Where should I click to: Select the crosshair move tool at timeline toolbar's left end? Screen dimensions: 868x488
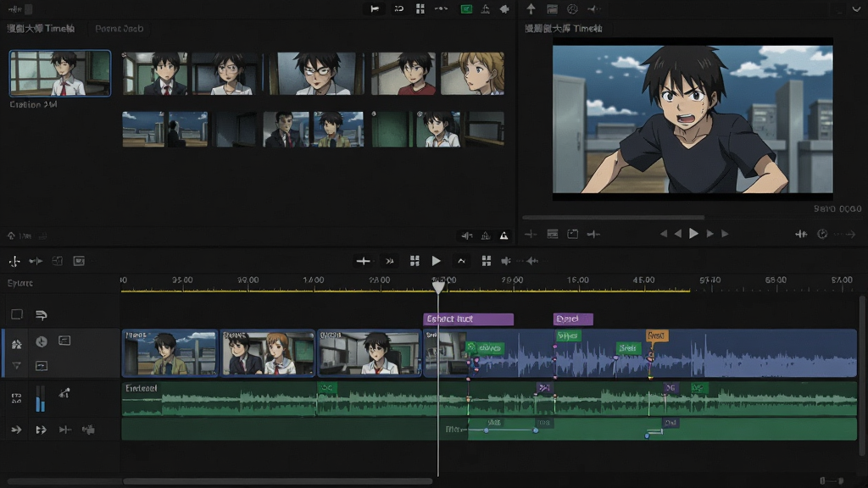click(x=14, y=261)
